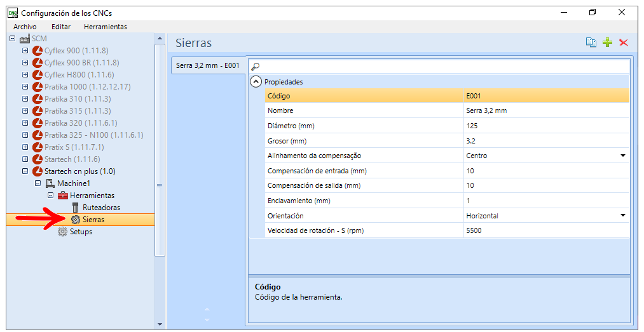Click the Herramientas toolbox icon

pos(63,196)
